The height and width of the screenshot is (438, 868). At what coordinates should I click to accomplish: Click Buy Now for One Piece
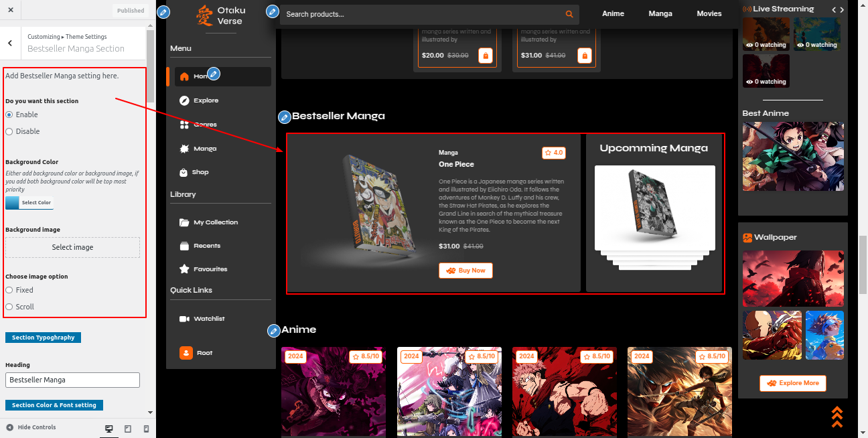465,271
